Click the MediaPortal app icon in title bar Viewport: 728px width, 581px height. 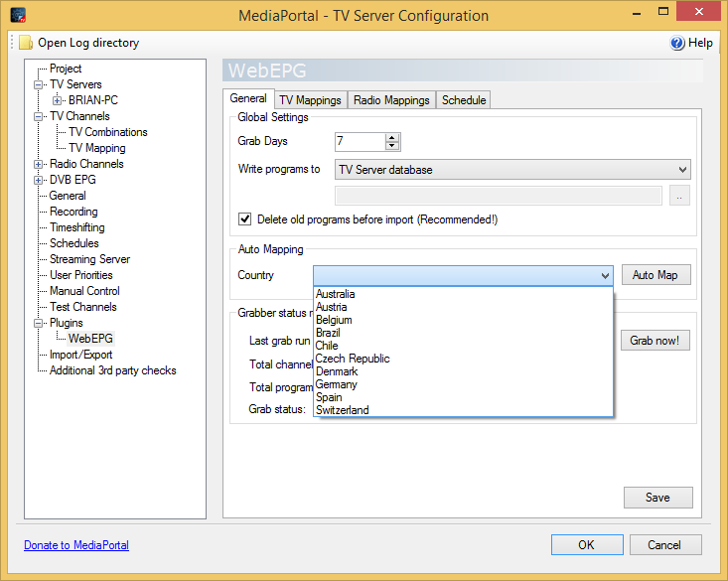click(x=18, y=15)
